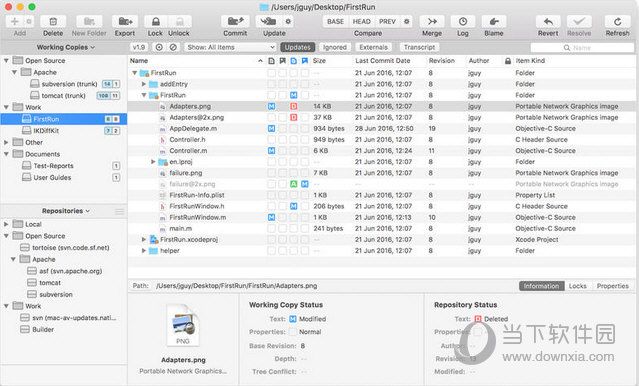Viewport: 639px width, 386px height.
Task: Click the Update toolbar icon
Action: 268,22
